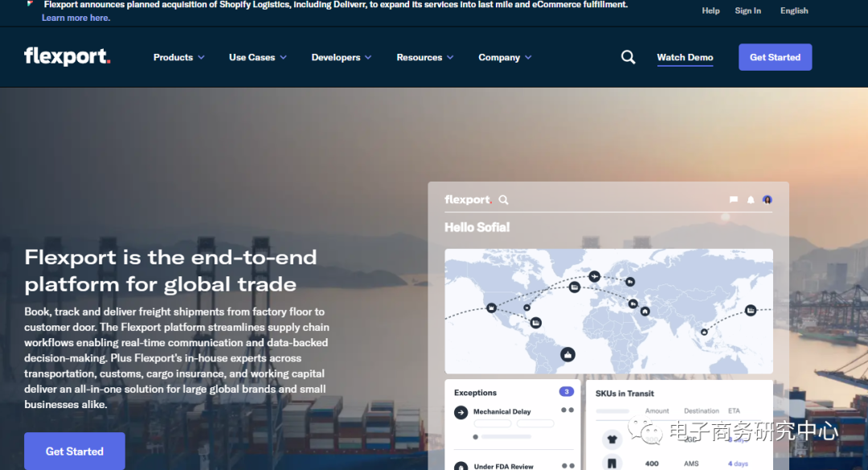The height and width of the screenshot is (470, 868).
Task: Click the Flexport logo in header
Action: pos(67,56)
